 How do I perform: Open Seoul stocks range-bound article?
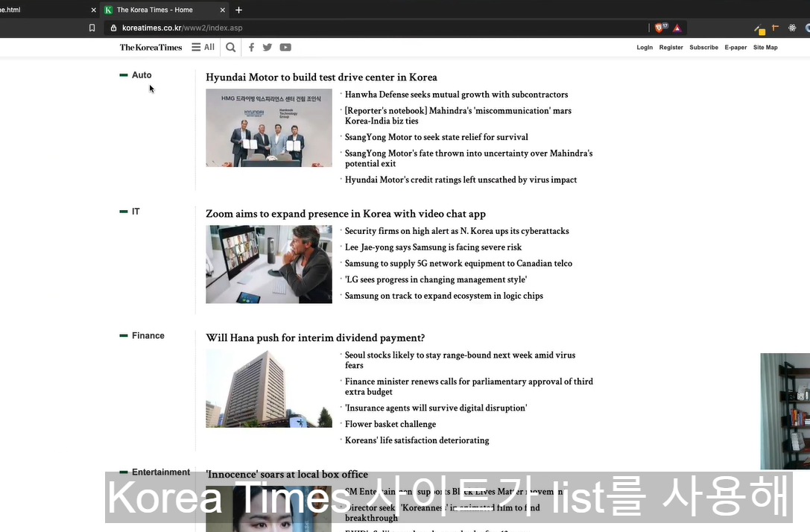[x=460, y=360]
